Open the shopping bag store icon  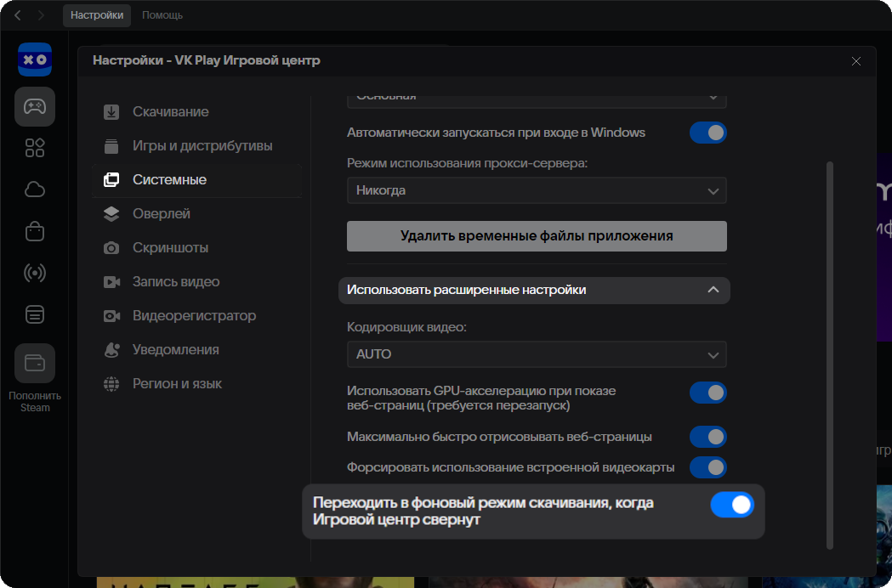pos(35,231)
